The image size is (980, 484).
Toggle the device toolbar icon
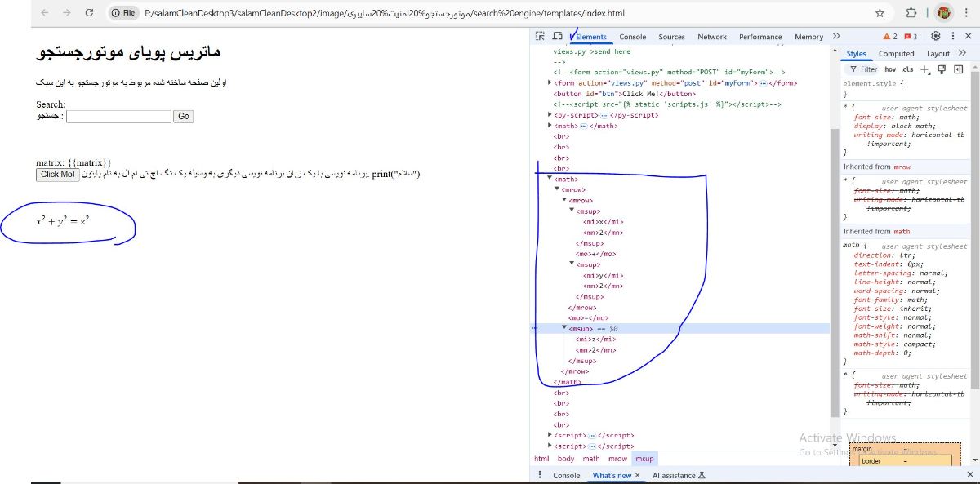click(557, 37)
